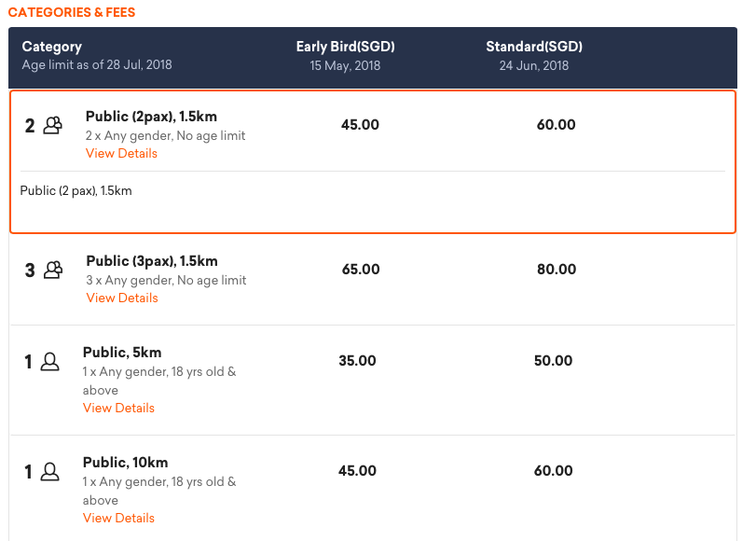756x541 pixels.
Task: Click the Early Bird(SGD) column header
Action: [x=346, y=47]
